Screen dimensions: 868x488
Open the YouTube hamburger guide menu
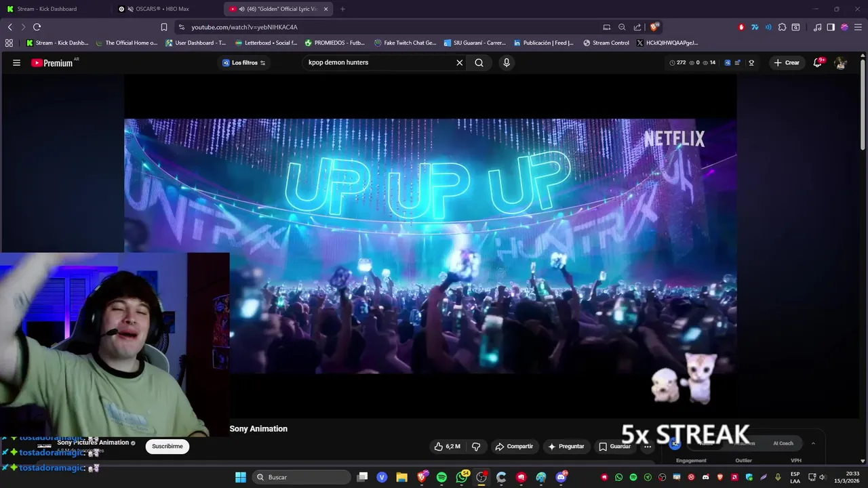point(16,62)
